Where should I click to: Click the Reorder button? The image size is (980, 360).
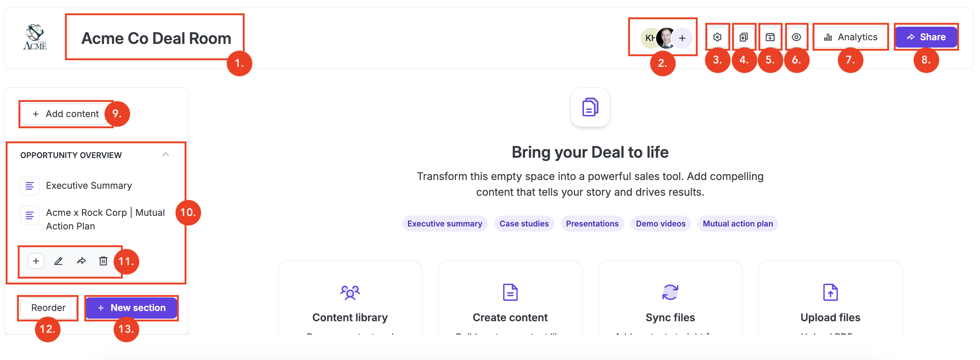click(48, 308)
